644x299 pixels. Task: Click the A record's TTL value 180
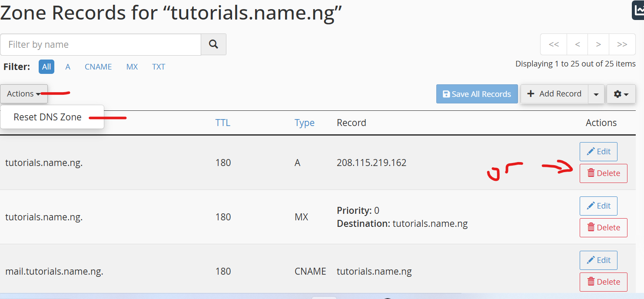coord(223,163)
